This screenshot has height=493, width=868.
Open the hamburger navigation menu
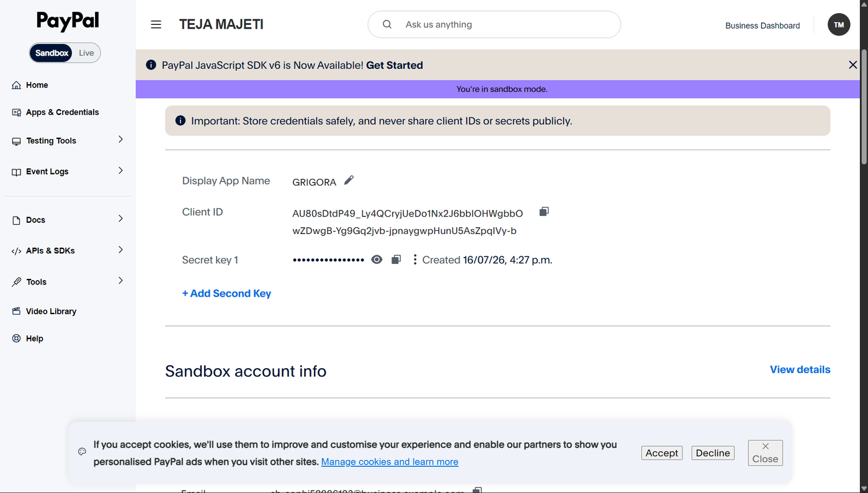(x=156, y=25)
